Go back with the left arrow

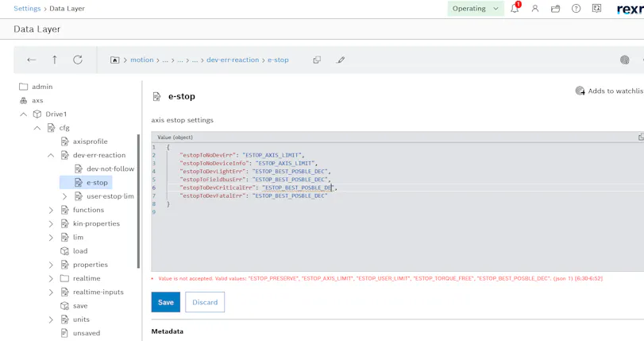click(x=32, y=60)
